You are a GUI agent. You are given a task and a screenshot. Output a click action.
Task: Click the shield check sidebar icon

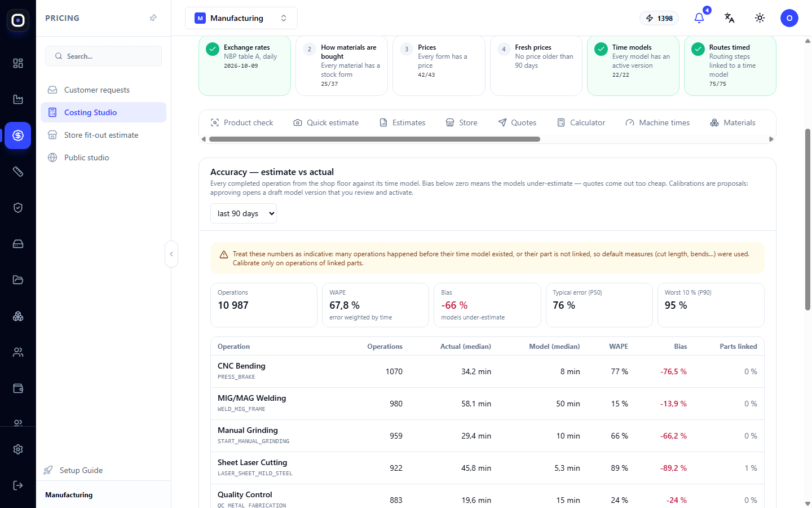pos(18,208)
